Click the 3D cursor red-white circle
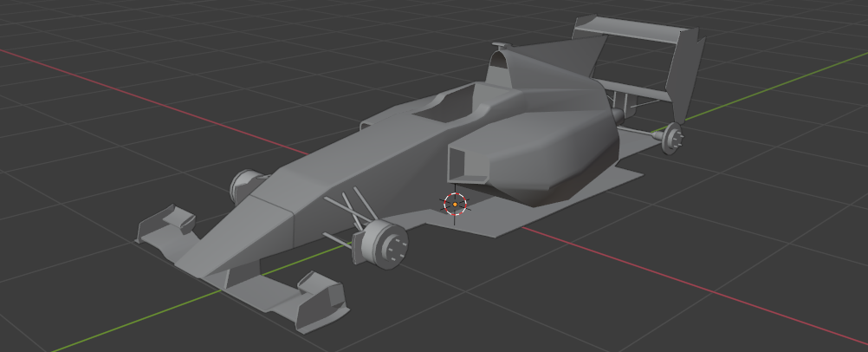Viewport: 868px width, 352px height. point(455,204)
